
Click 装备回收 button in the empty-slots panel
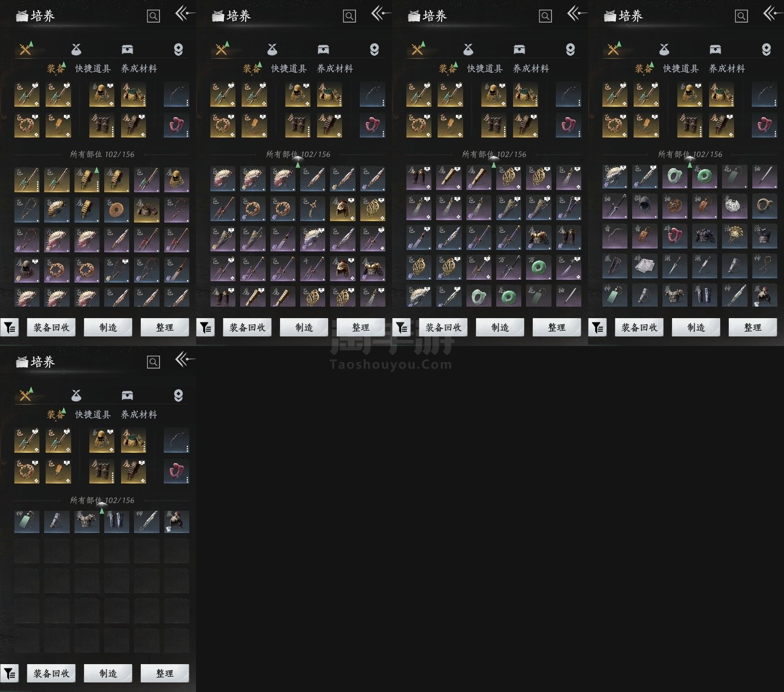(x=51, y=673)
